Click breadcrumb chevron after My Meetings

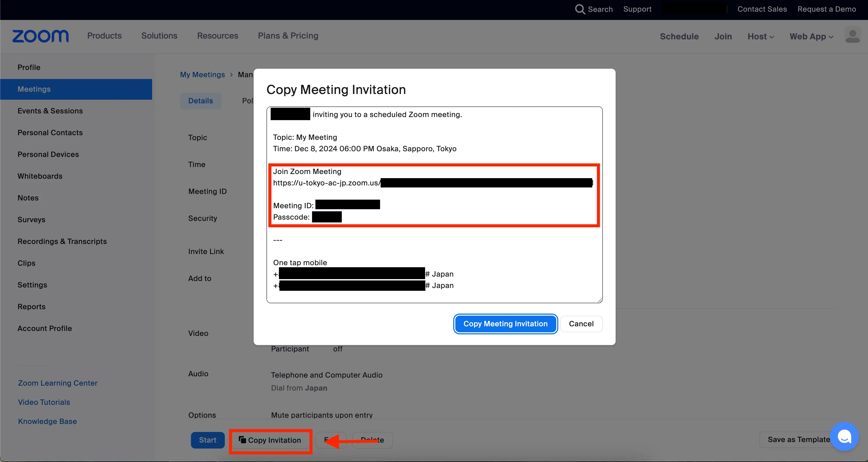pos(231,75)
